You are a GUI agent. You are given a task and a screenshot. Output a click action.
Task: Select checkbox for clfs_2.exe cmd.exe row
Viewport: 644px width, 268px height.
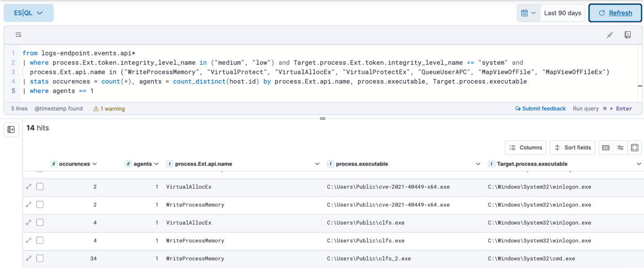tap(40, 258)
